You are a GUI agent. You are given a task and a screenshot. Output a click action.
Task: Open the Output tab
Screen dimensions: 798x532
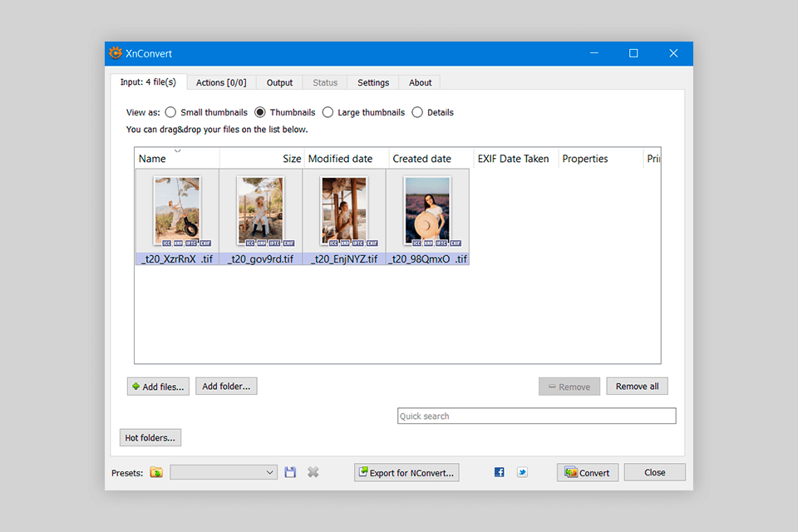pyautogui.click(x=279, y=82)
